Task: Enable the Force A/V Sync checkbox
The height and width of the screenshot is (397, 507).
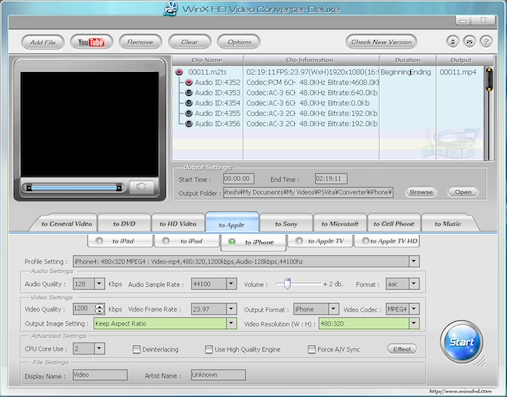Action: (312, 349)
